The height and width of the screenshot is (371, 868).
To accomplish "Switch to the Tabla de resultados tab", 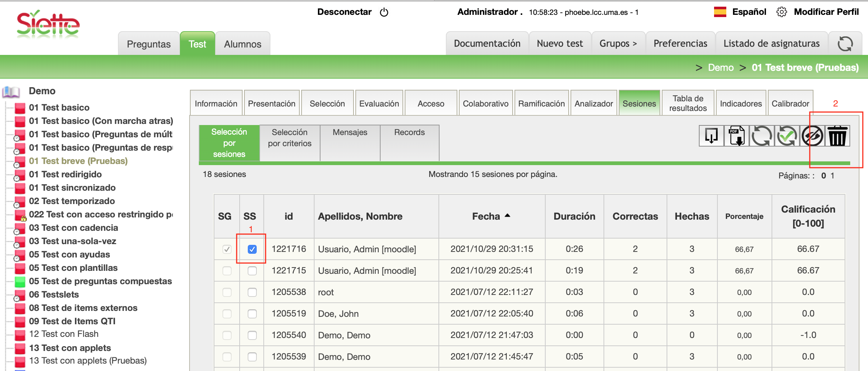I will pyautogui.click(x=688, y=103).
